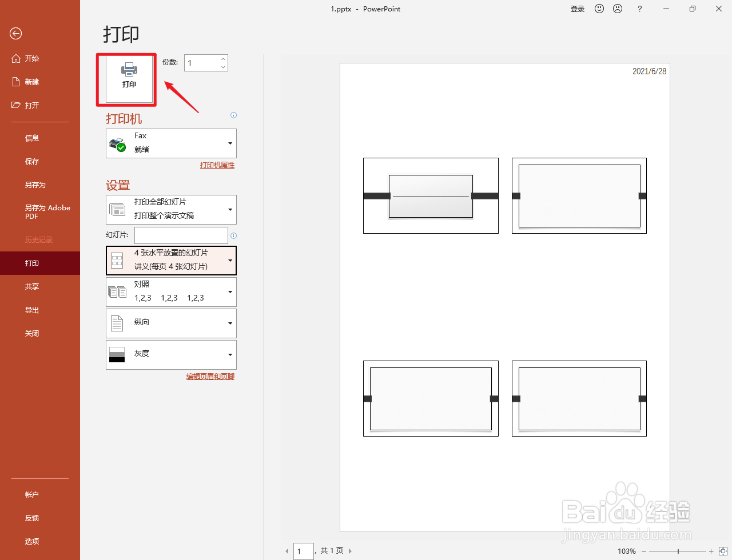Open the 4 slides horizontal handout layout dropdown
Viewport: 732px width, 560px height.
point(171,260)
